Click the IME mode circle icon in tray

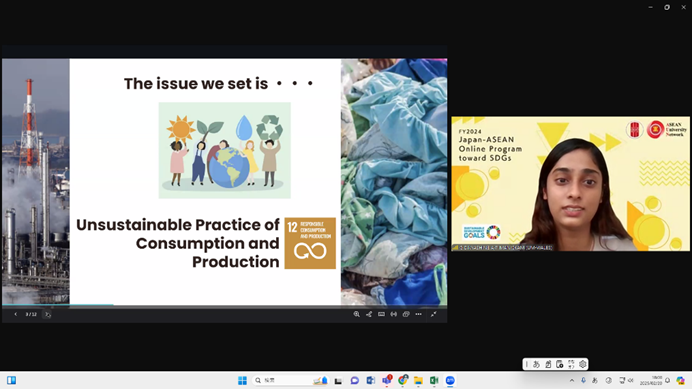point(609,381)
